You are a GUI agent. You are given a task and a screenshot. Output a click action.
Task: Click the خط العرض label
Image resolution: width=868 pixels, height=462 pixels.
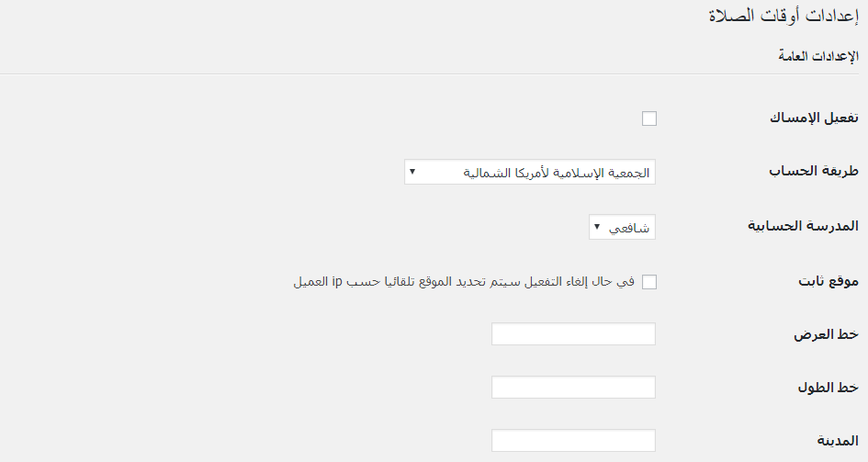pyautogui.click(x=826, y=334)
